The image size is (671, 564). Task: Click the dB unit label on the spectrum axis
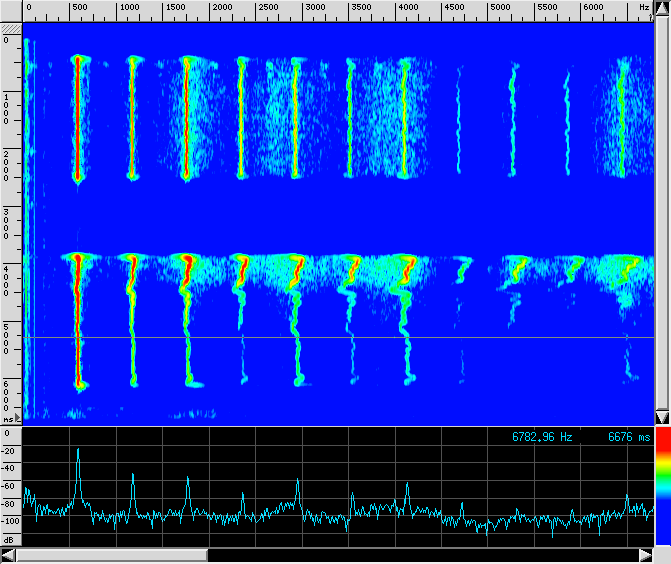pyautogui.click(x=9, y=541)
